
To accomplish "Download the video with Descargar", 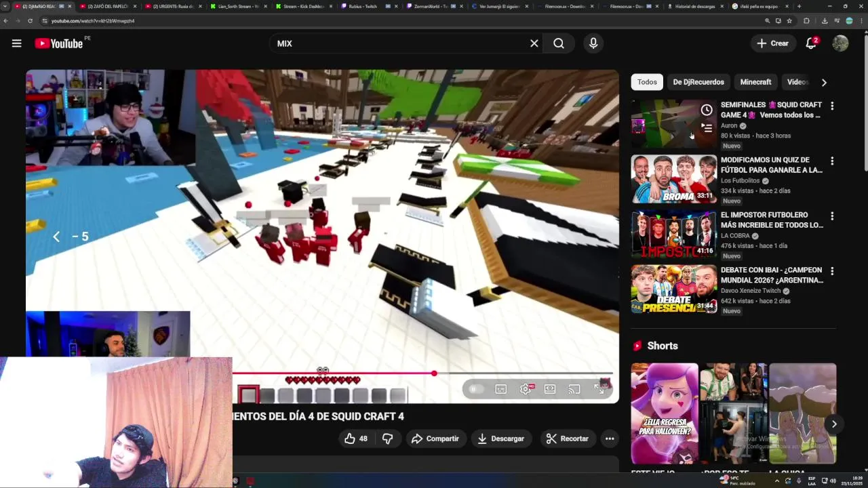I will click(500, 439).
